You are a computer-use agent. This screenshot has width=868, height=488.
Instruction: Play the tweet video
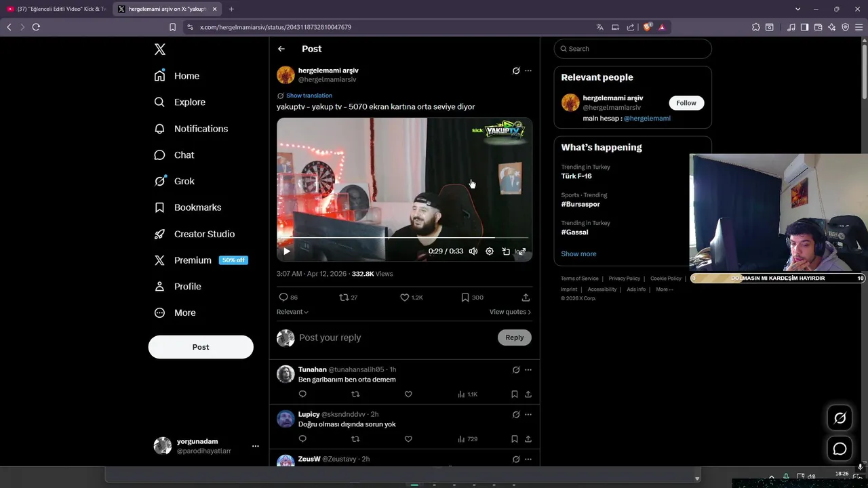287,251
